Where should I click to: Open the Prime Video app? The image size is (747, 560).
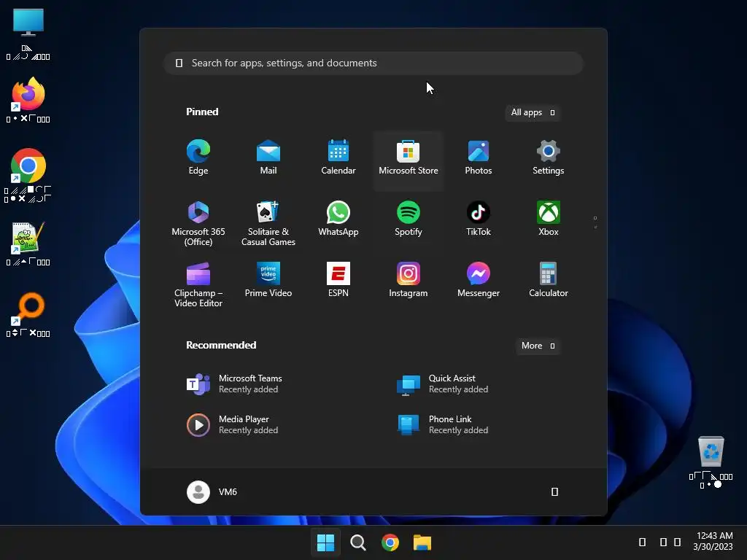[268, 281]
